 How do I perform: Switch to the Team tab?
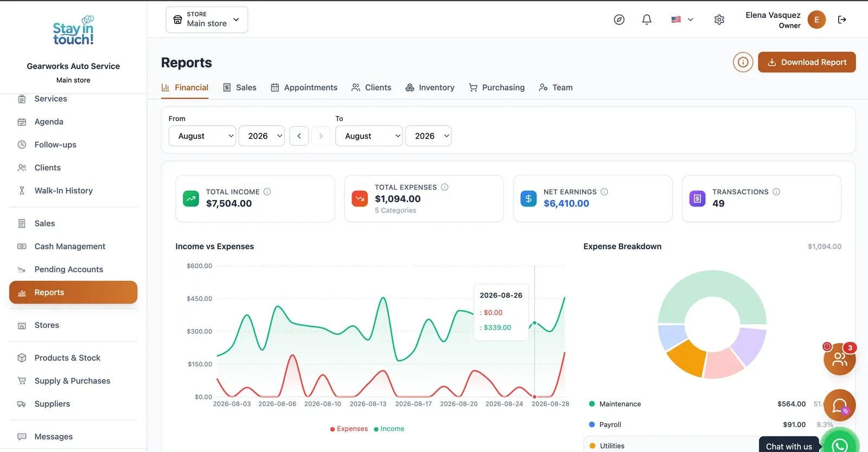click(556, 87)
